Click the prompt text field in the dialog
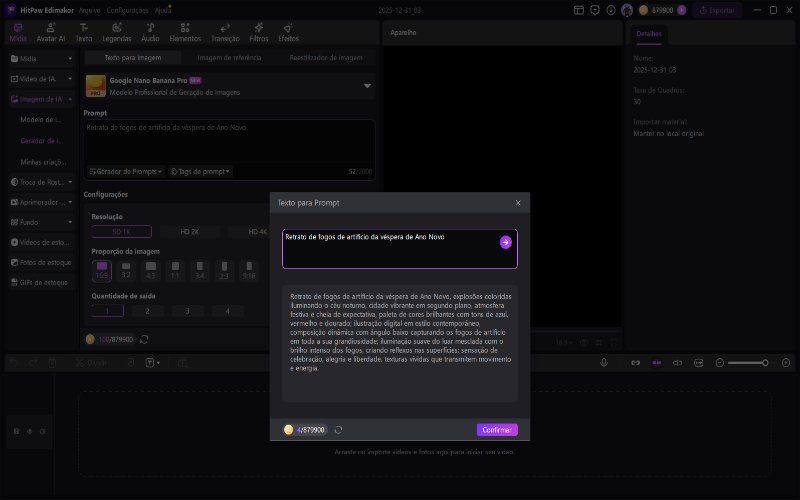Image resolution: width=800 pixels, height=500 pixels. click(x=390, y=248)
